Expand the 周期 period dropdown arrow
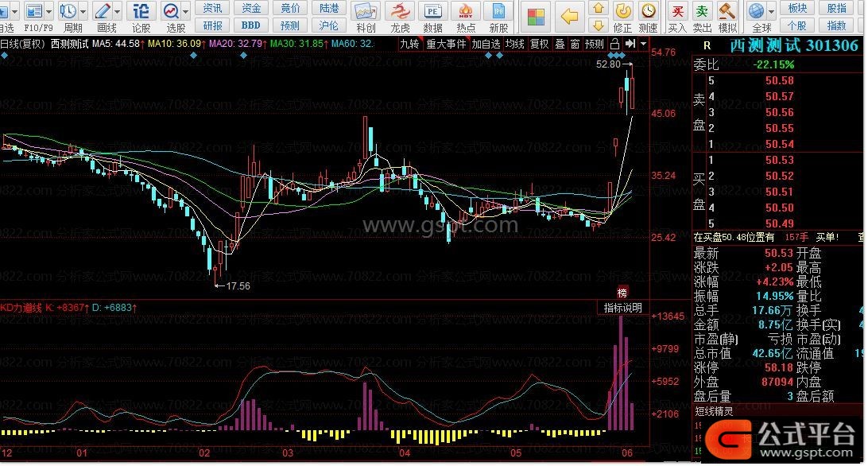Screen dimensions: 868x466 [83, 11]
